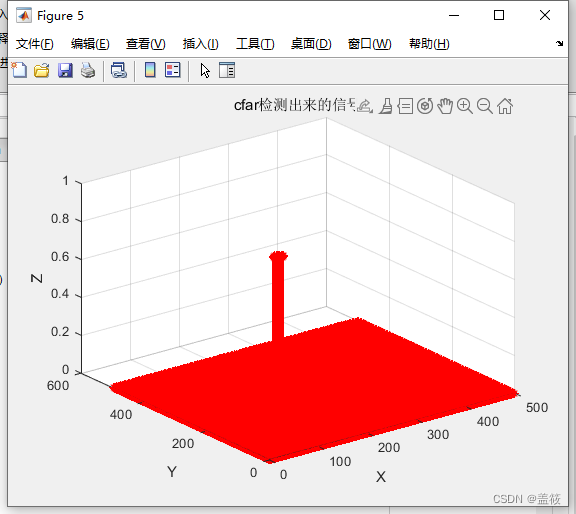Screen dimensions: 576x514
Task: Open the 插入(I) menu
Action: [201, 44]
